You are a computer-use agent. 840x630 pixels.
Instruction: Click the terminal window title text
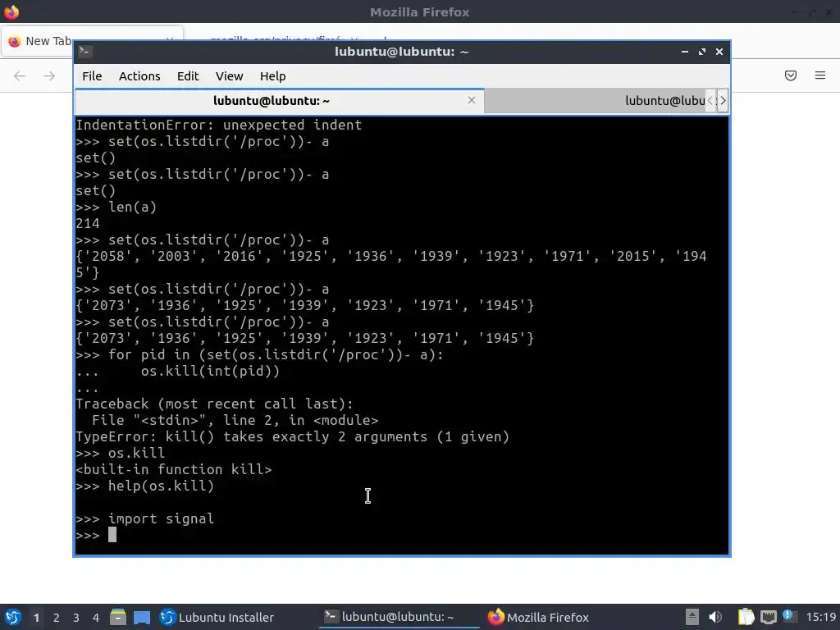click(401, 52)
